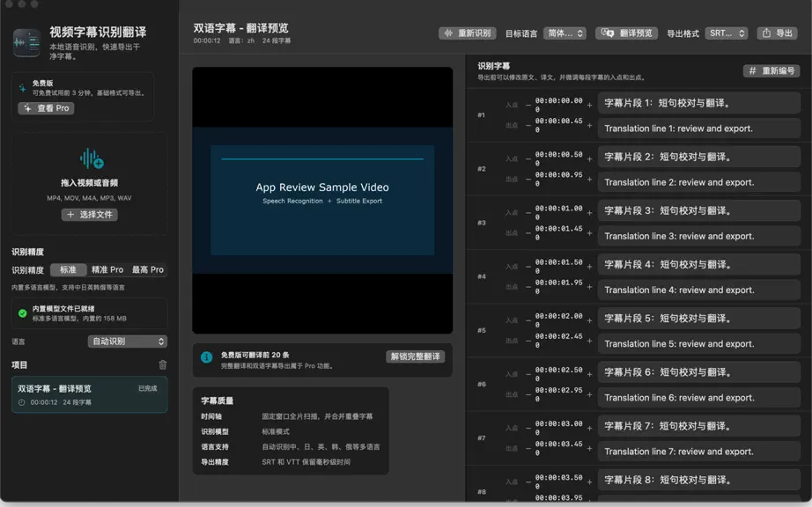The width and height of the screenshot is (812, 507).
Task: Click 内置模型文件已就绪 status text
Action: click(63, 308)
